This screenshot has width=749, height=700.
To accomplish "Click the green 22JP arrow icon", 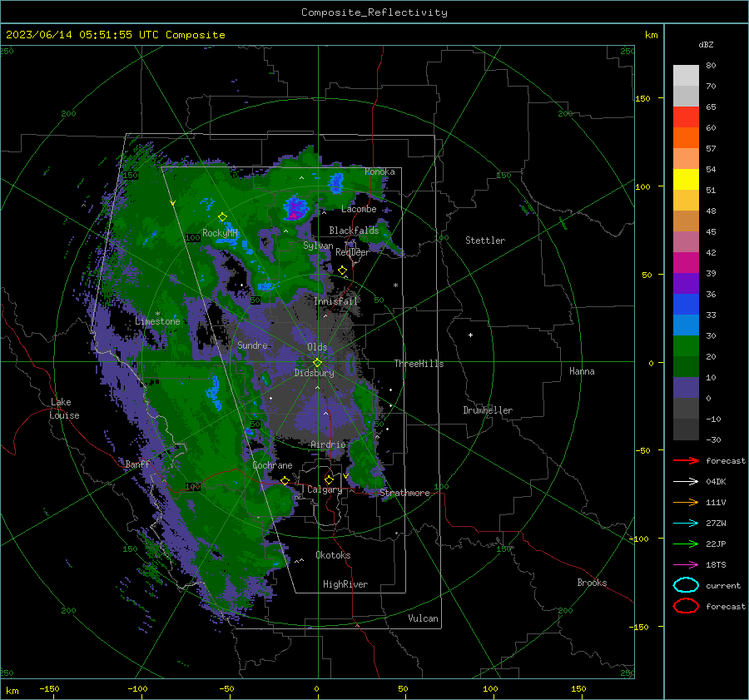I will coord(686,544).
